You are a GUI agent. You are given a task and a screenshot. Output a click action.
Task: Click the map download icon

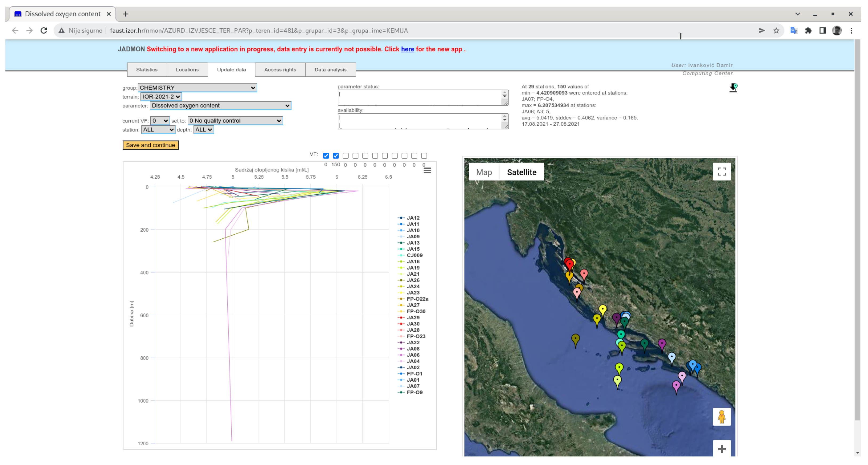pyautogui.click(x=733, y=88)
